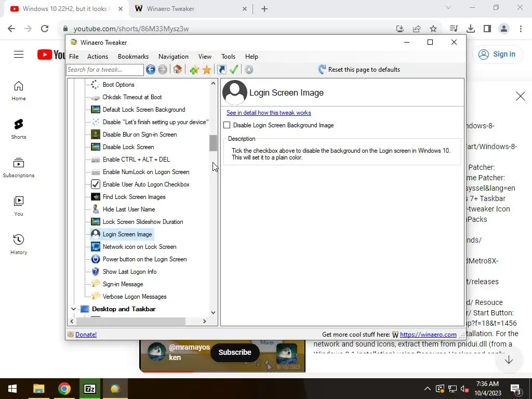Click the Home icon in Winaero toolbar
This screenshot has width=532, height=399.
pos(177,70)
